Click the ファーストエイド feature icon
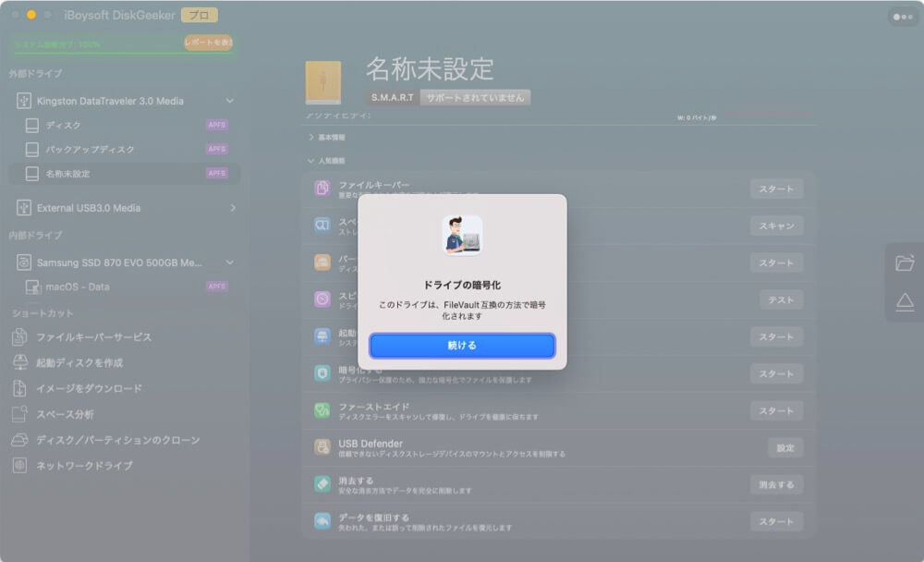This screenshot has height=562, width=924. click(320, 408)
